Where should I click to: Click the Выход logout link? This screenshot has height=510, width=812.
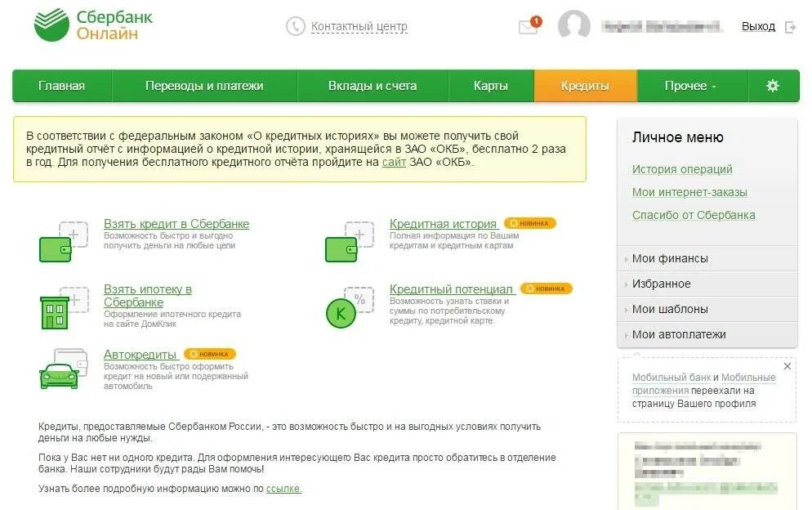click(x=758, y=26)
